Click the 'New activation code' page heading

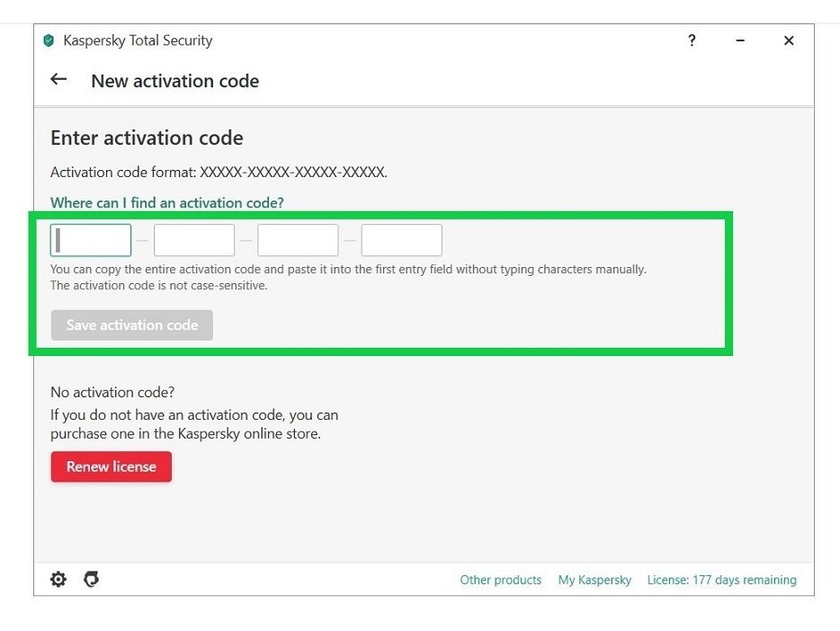click(x=174, y=81)
